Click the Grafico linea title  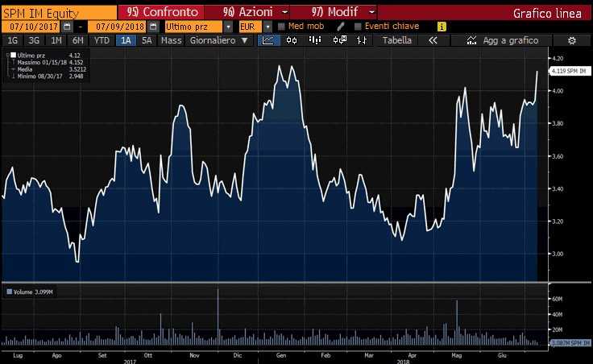(x=547, y=13)
